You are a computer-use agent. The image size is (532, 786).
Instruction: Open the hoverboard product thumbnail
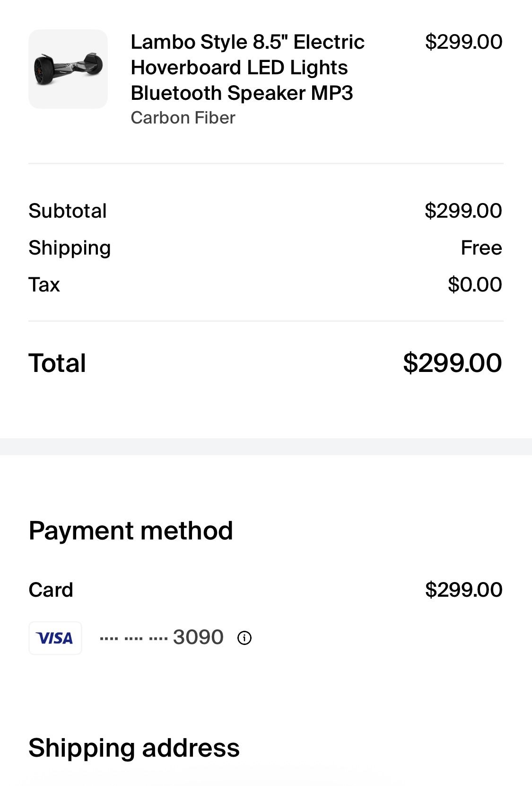tap(68, 69)
